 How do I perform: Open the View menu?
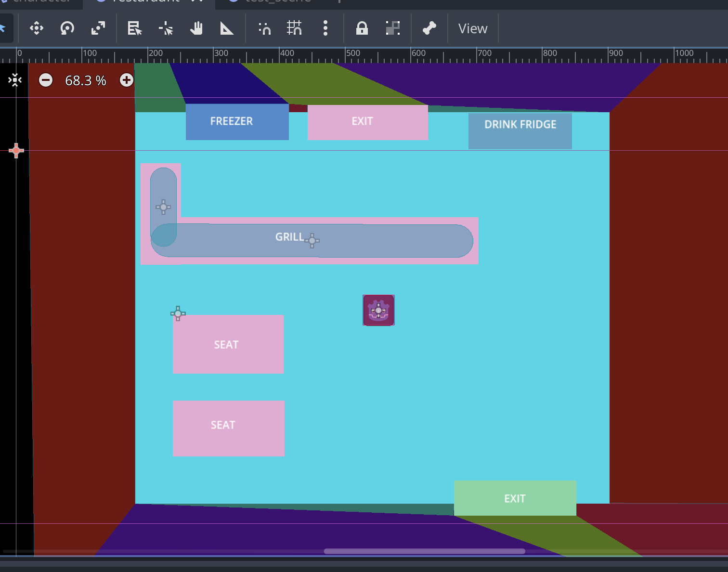[x=473, y=28]
